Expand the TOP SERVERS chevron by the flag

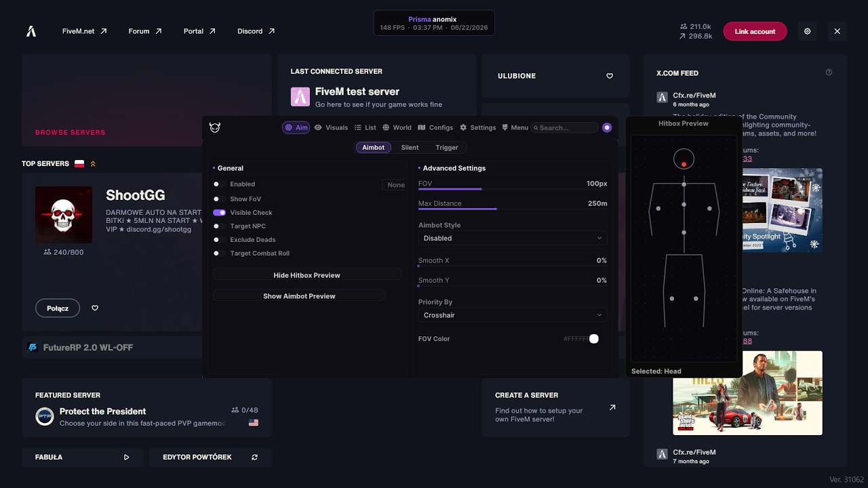pos(93,163)
